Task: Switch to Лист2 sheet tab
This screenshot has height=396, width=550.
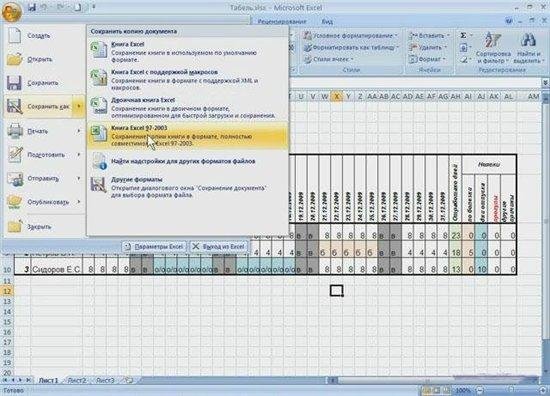Action: point(76,381)
